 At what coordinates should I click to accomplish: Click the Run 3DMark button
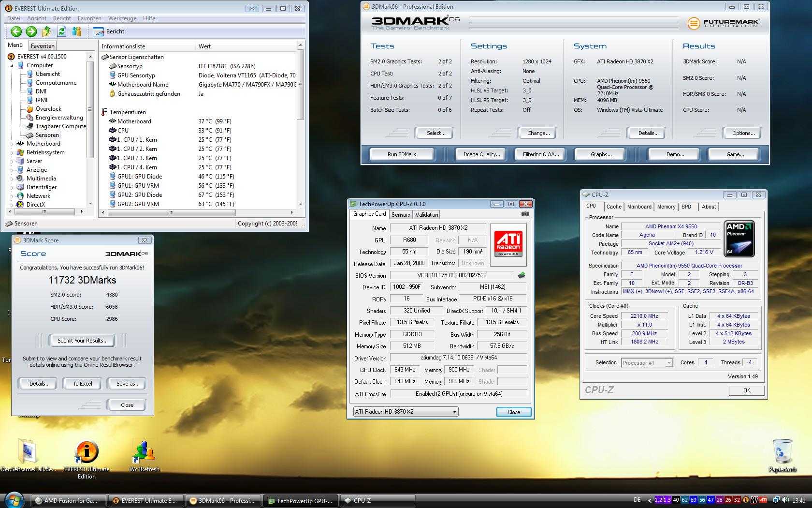coord(402,154)
